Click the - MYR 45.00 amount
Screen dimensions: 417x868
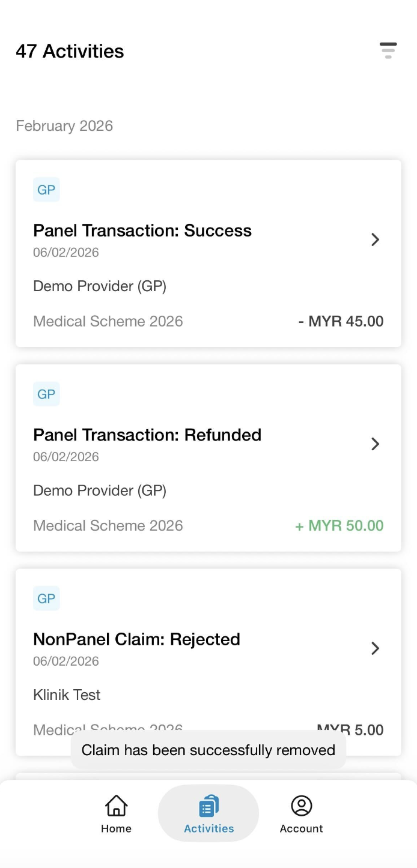[x=341, y=321]
